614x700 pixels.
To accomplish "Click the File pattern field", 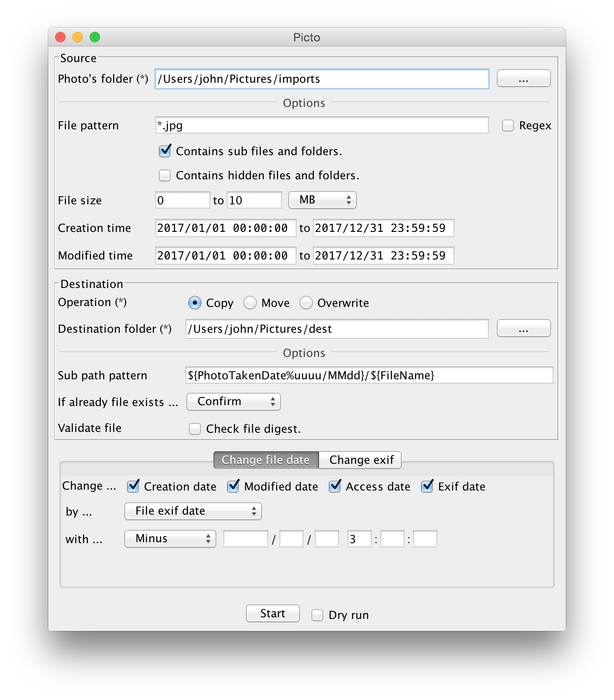I will click(x=322, y=125).
